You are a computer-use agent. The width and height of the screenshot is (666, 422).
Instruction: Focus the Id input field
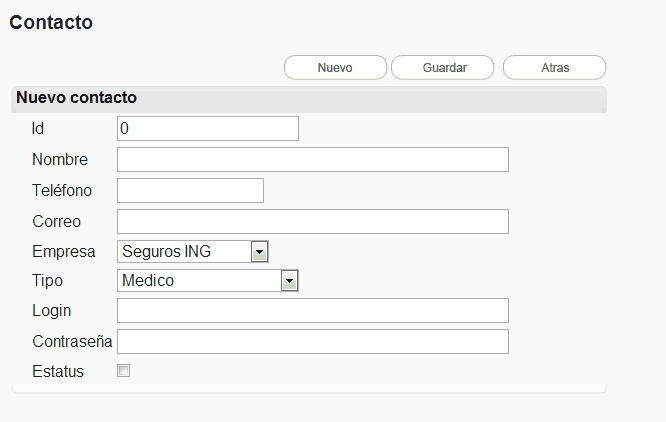pos(208,129)
